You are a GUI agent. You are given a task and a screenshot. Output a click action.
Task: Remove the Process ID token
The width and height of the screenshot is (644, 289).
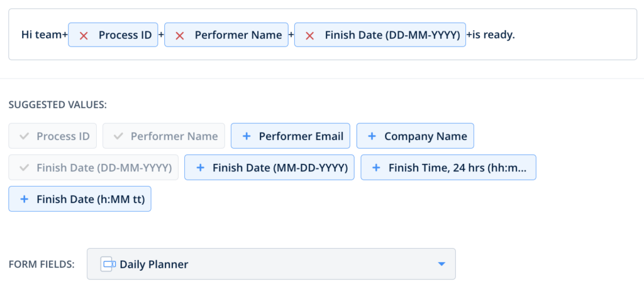(84, 35)
